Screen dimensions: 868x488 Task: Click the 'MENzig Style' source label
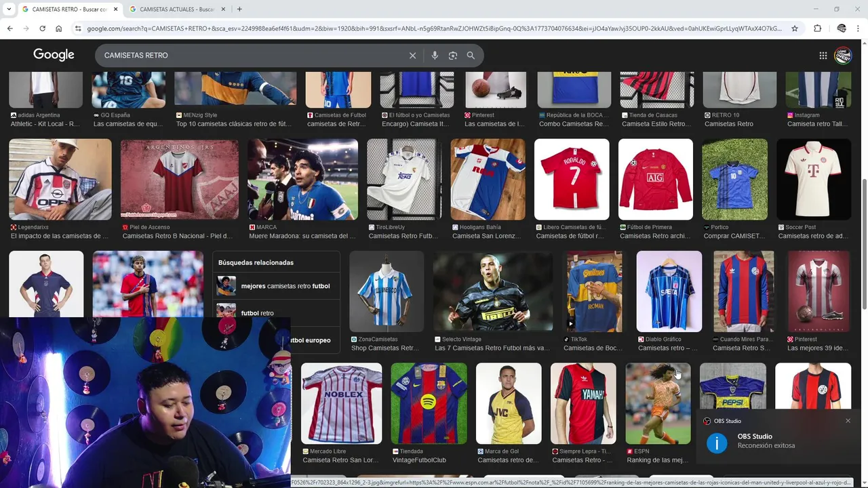pos(200,115)
